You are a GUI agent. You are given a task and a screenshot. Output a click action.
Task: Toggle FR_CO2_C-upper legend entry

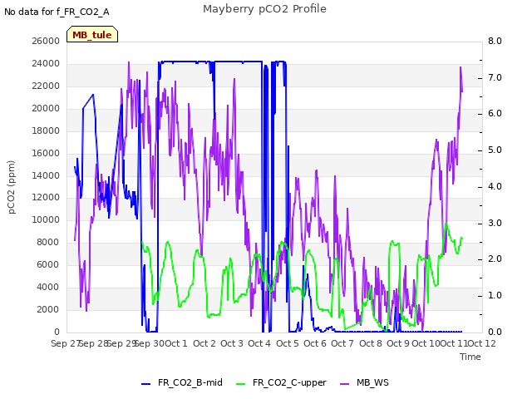point(281,383)
